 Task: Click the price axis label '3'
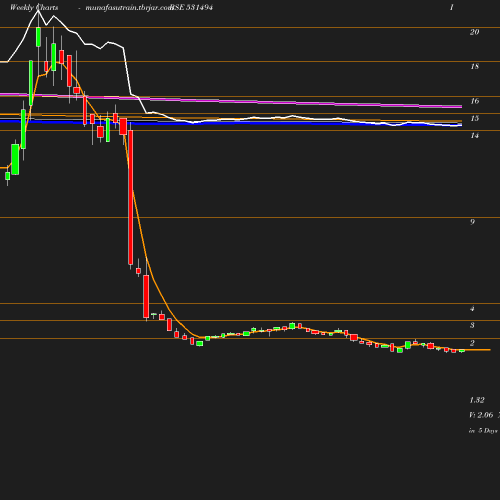point(472,325)
